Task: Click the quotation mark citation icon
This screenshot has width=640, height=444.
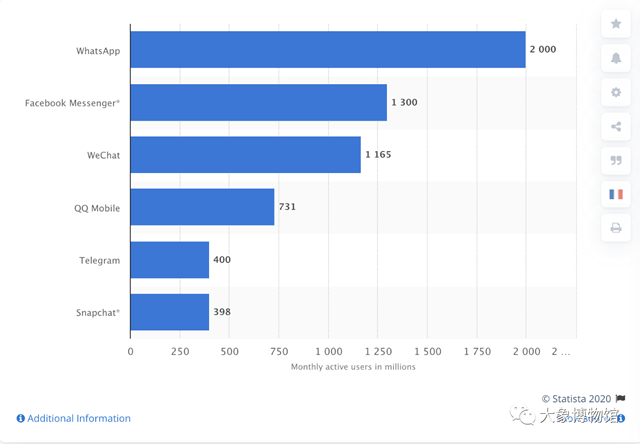Action: tap(616, 160)
